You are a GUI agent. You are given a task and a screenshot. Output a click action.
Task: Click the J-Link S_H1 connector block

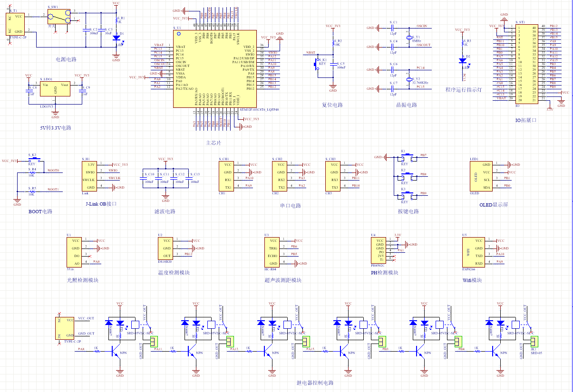89,176
